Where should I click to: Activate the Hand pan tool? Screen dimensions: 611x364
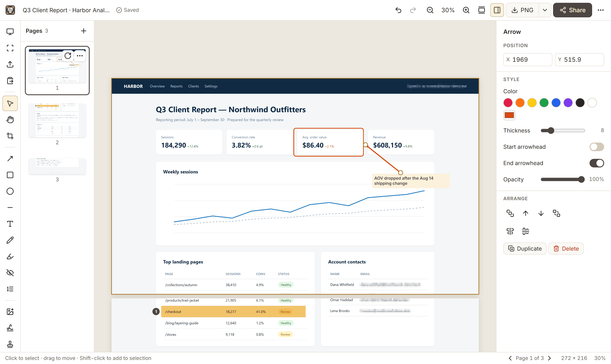pos(10,120)
